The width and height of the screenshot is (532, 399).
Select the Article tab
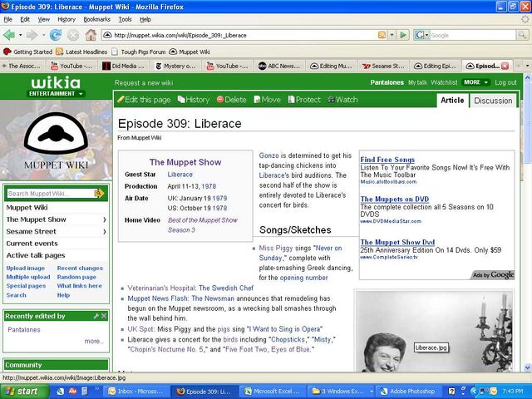452,100
